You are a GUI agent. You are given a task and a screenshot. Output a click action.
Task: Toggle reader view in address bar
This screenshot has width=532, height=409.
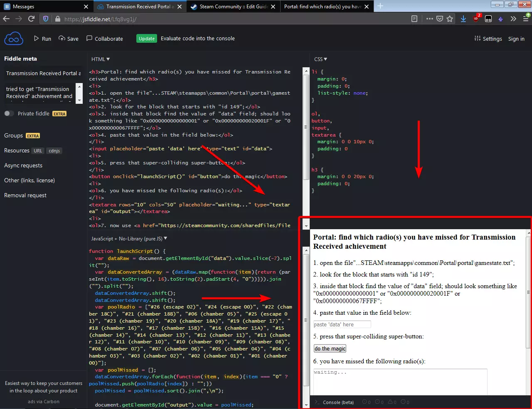(x=414, y=19)
